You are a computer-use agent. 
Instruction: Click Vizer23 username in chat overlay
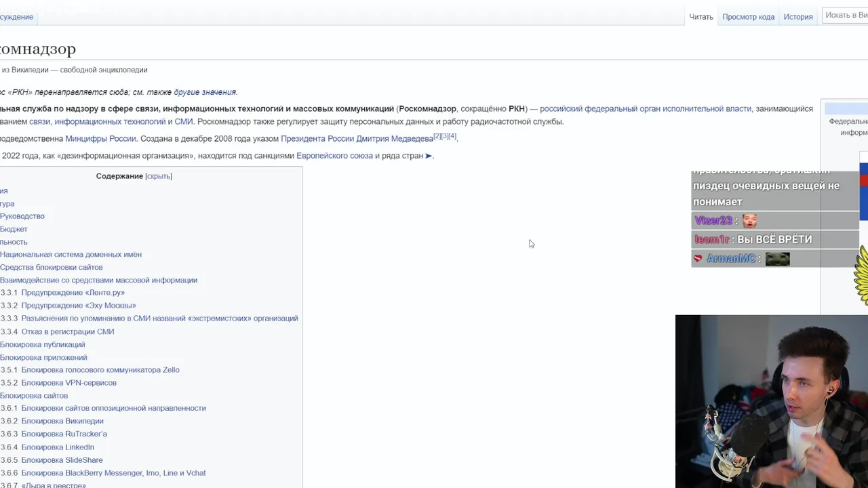click(x=713, y=221)
